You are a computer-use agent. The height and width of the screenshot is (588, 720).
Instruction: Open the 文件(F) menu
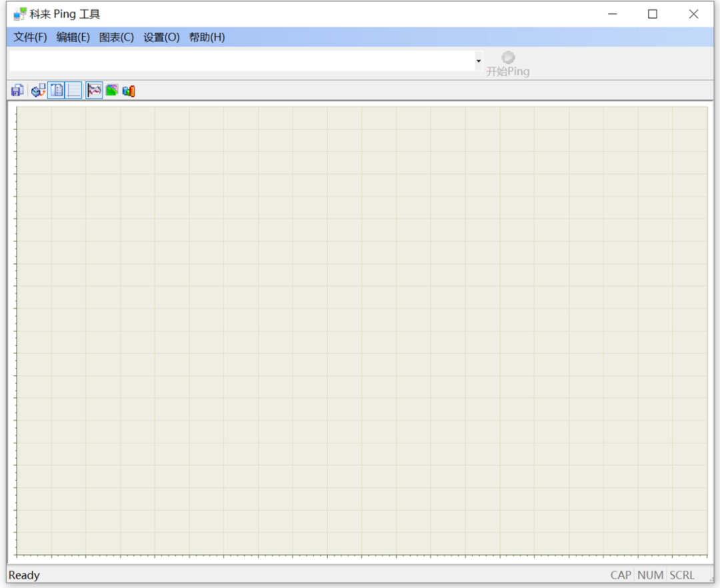(30, 37)
